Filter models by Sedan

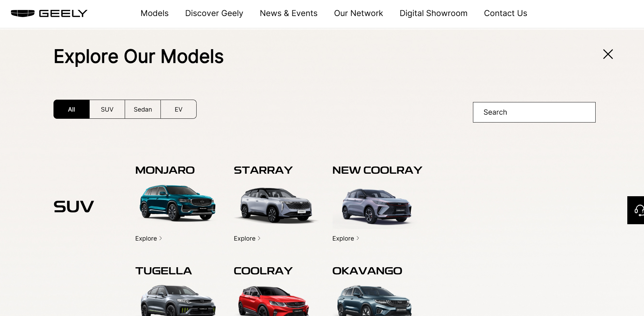(143, 109)
